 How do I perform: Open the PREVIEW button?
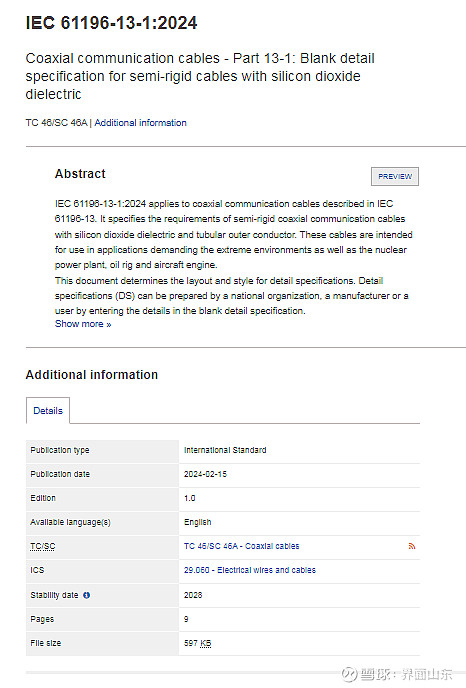[395, 176]
